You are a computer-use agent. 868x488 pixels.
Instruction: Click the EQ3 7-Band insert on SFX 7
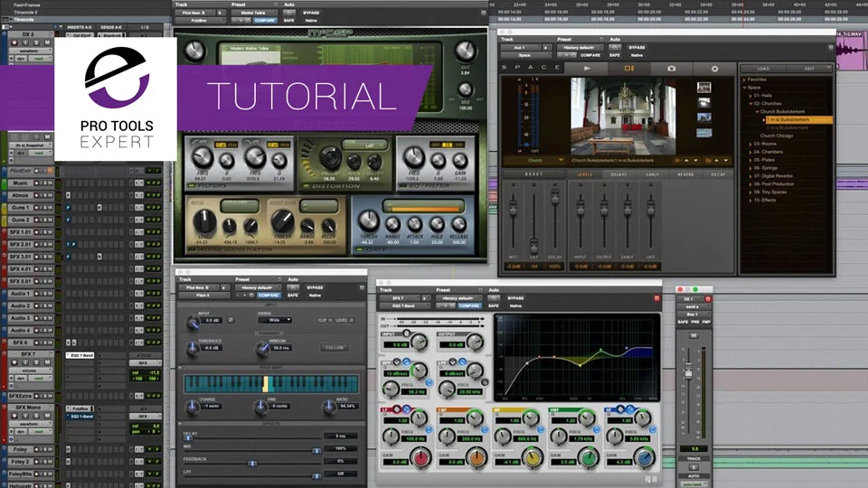80,355
